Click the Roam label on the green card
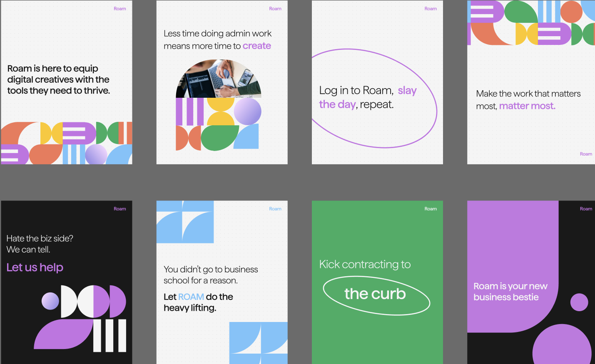This screenshot has height=364, width=595. pyautogui.click(x=431, y=209)
